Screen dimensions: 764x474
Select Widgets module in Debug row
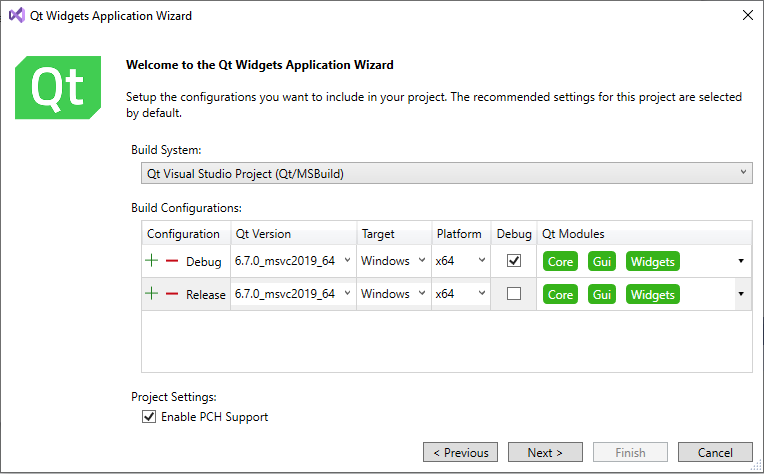tap(652, 262)
